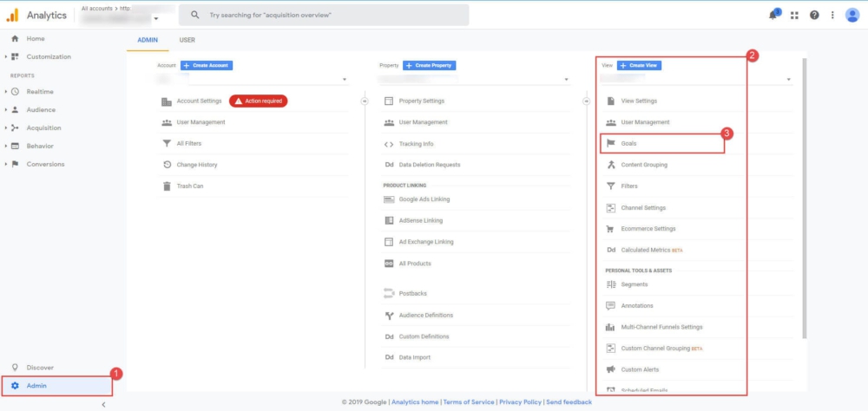Expand the Realtime reports arrow

pyautogui.click(x=5, y=92)
